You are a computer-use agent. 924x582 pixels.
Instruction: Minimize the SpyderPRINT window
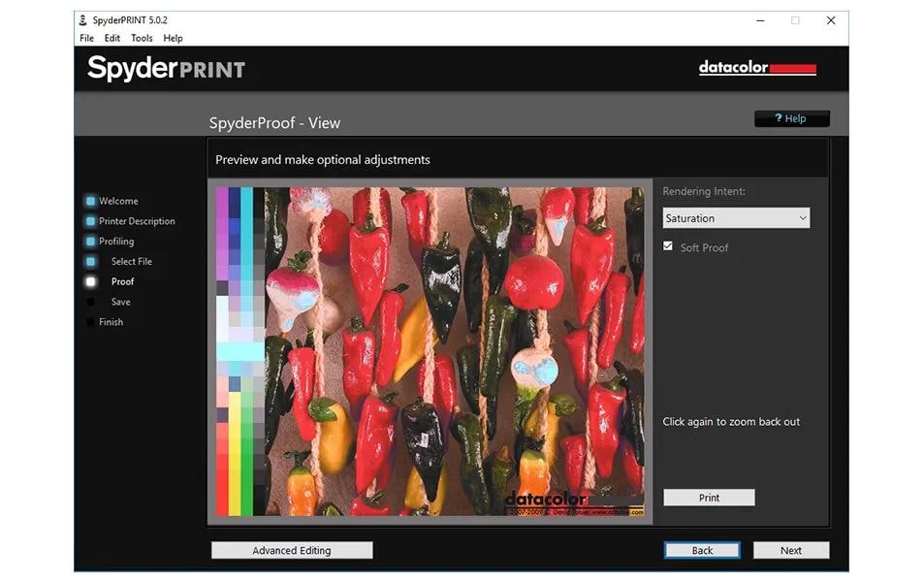(x=760, y=20)
